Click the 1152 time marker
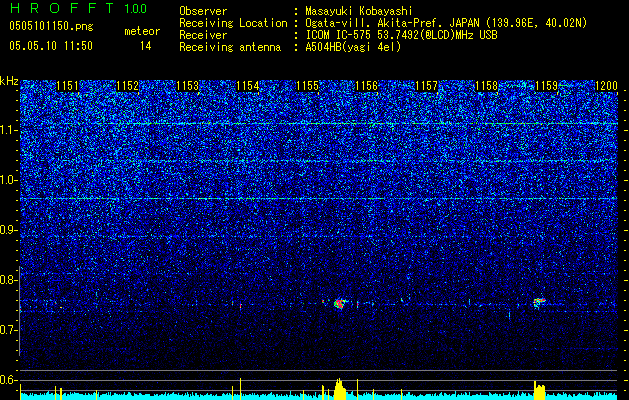The height and width of the screenshot is (400, 629). pos(127,86)
